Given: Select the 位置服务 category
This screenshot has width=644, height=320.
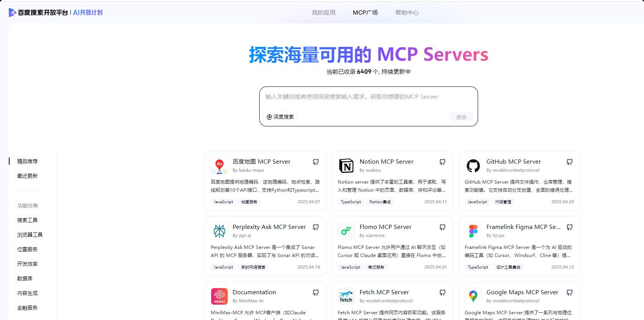Looking at the screenshot, I should click(x=27, y=249).
